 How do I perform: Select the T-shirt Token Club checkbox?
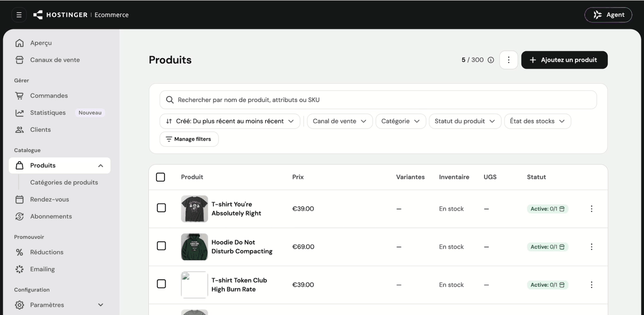(x=162, y=284)
